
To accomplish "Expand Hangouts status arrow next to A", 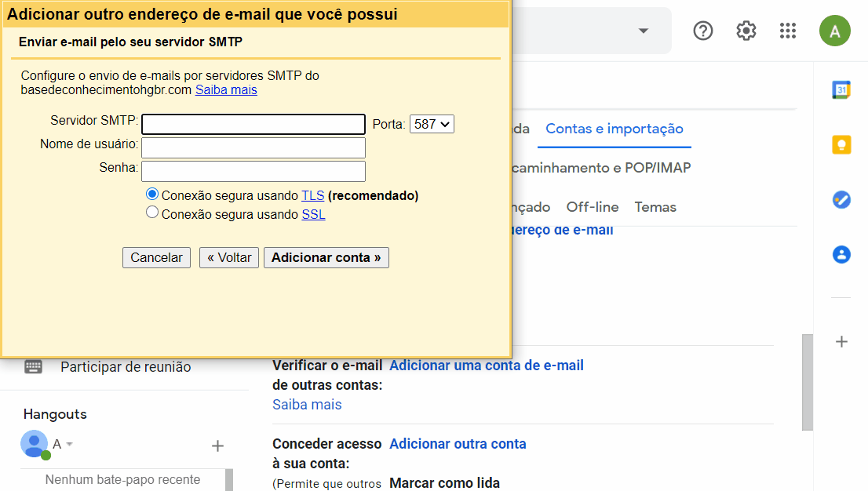I will (x=69, y=444).
